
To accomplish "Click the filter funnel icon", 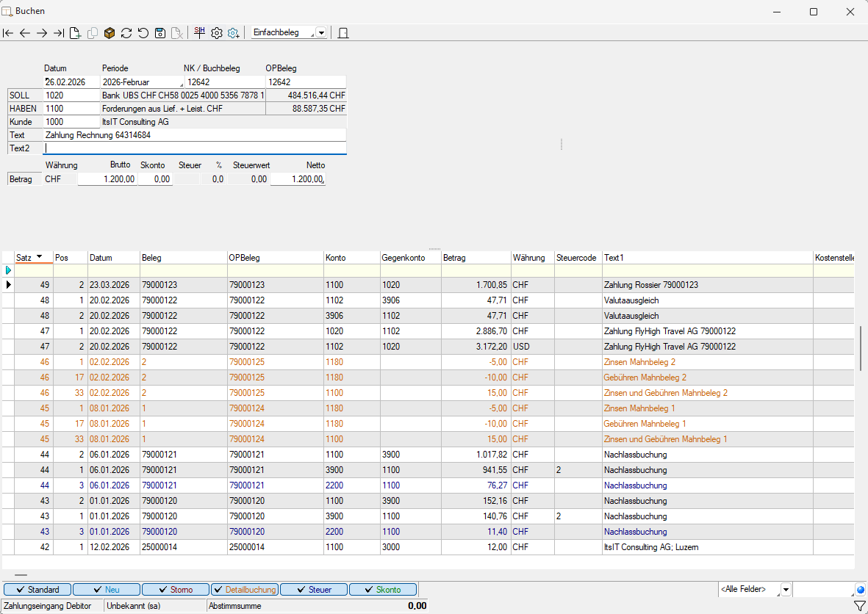I will [859, 606].
